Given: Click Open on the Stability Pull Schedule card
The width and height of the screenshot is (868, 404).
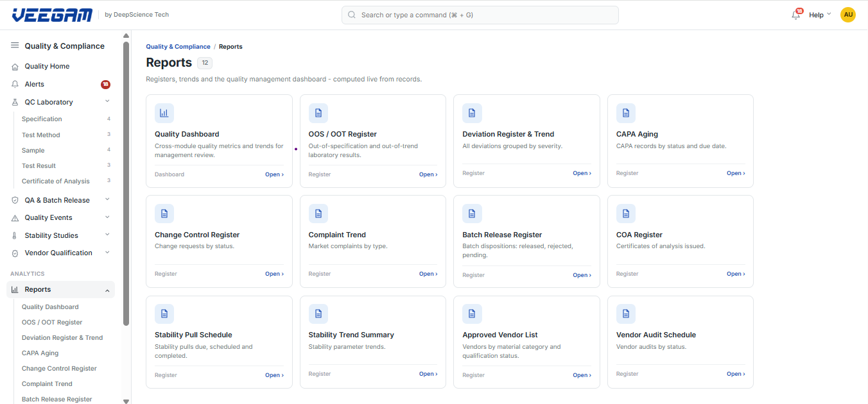Looking at the screenshot, I should click(274, 375).
